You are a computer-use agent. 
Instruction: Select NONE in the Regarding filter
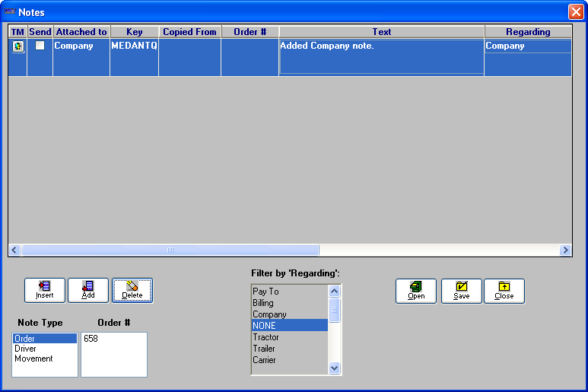[290, 326]
